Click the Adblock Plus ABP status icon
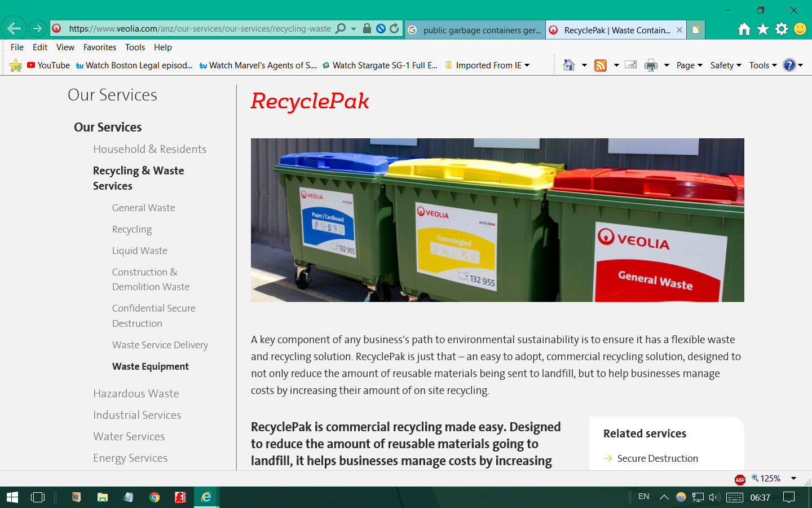The height and width of the screenshot is (508, 812). tap(740, 479)
